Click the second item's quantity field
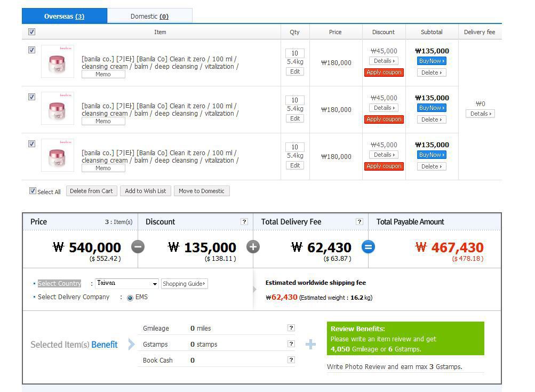 pyautogui.click(x=295, y=100)
